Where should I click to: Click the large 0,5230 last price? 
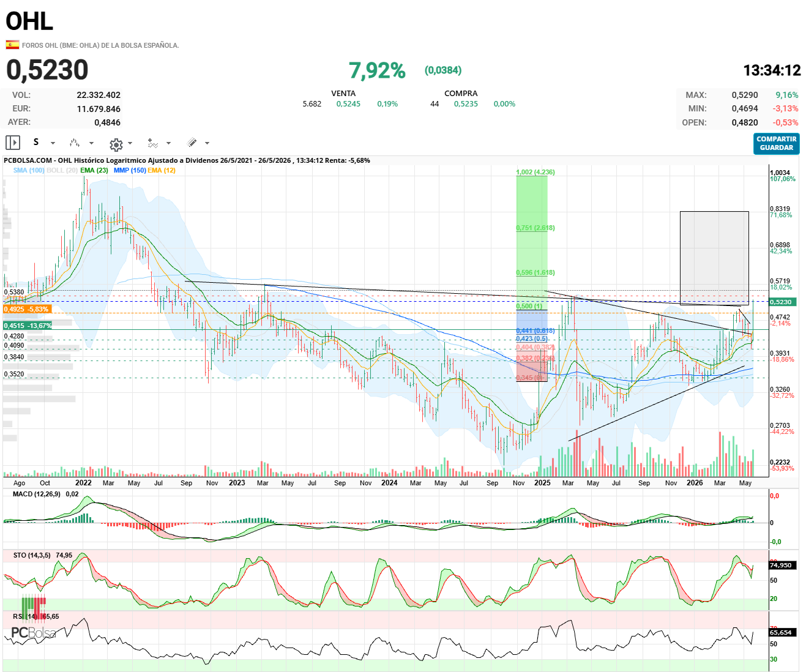(x=47, y=70)
